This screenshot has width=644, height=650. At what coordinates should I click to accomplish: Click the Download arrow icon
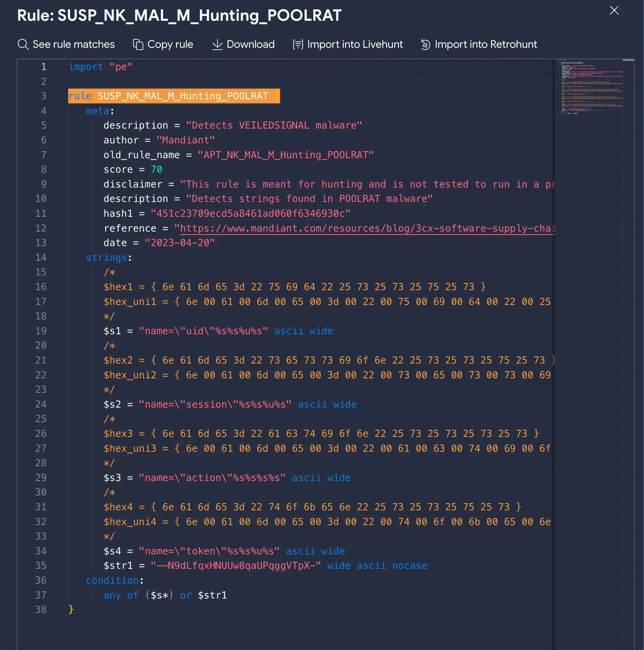[x=218, y=44]
